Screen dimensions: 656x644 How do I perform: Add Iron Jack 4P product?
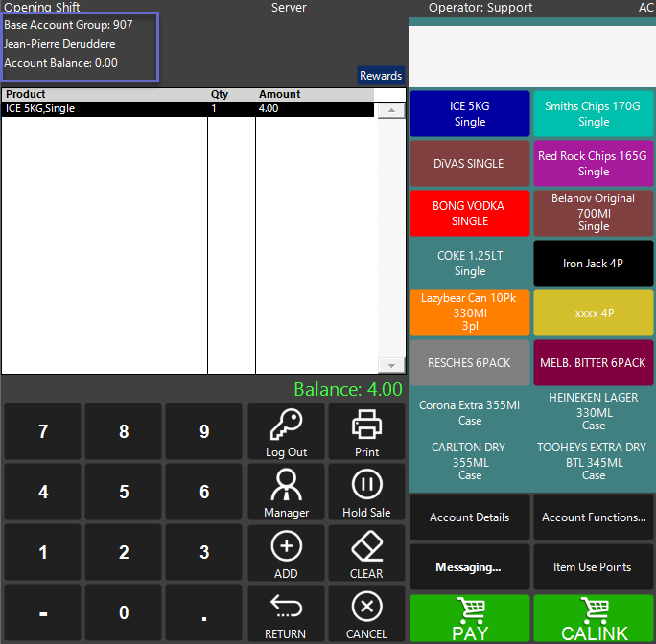tap(594, 263)
